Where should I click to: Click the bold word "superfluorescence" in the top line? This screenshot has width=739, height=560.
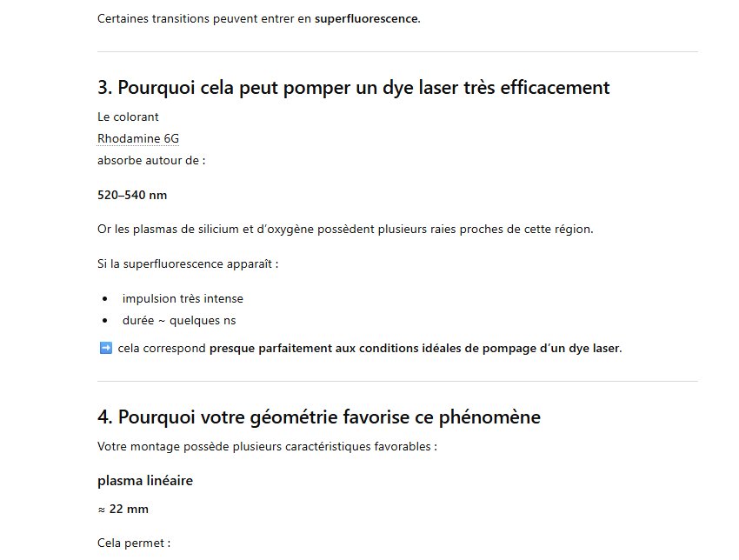pyautogui.click(x=365, y=18)
